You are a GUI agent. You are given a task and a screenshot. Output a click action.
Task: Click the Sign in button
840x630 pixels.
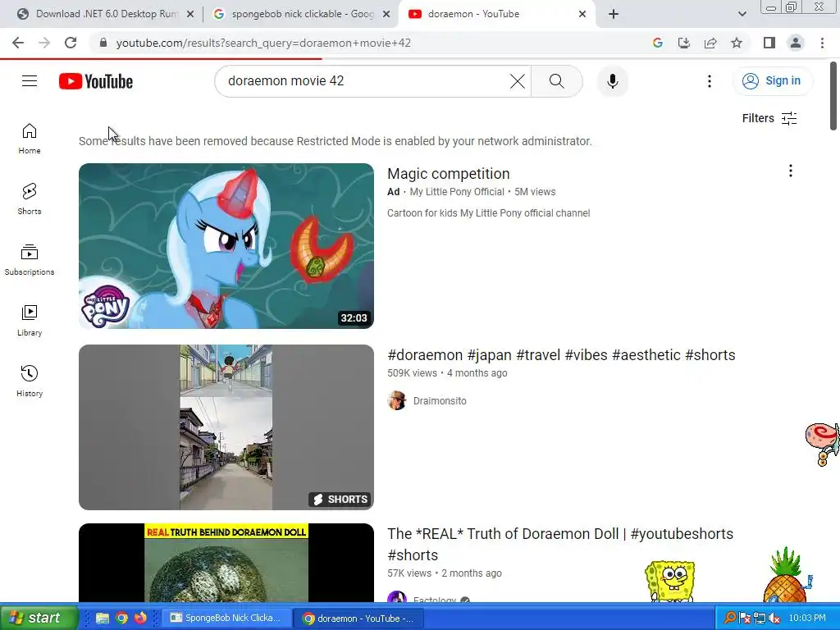tap(772, 81)
